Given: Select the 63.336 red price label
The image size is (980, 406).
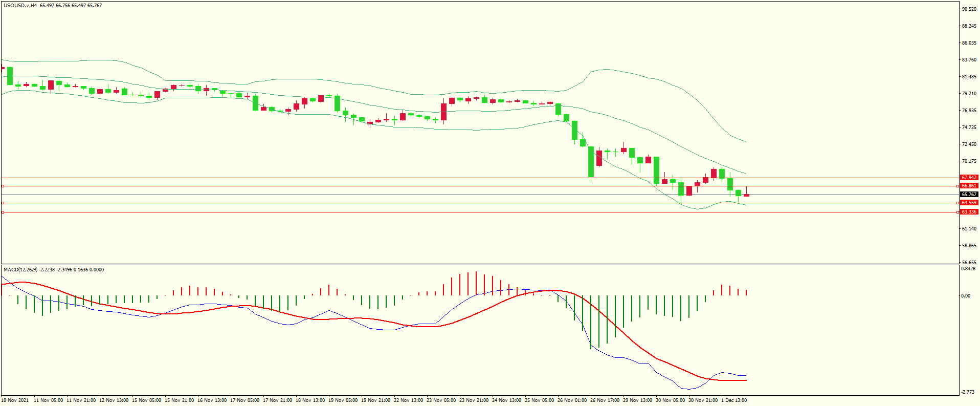Looking at the screenshot, I should pyautogui.click(x=969, y=212).
